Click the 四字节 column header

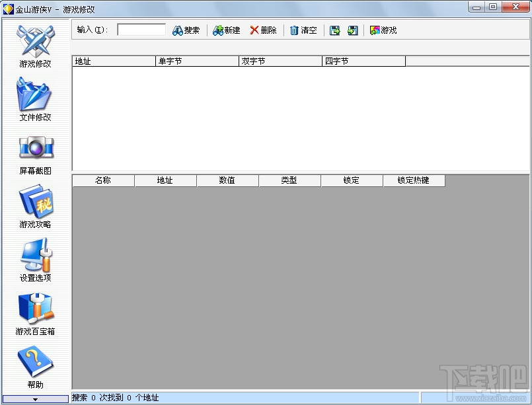tap(363, 61)
